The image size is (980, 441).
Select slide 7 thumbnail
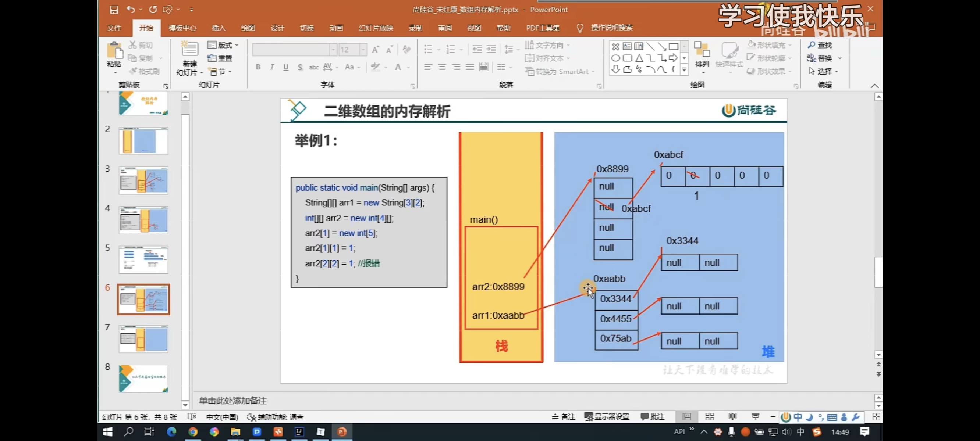point(143,339)
